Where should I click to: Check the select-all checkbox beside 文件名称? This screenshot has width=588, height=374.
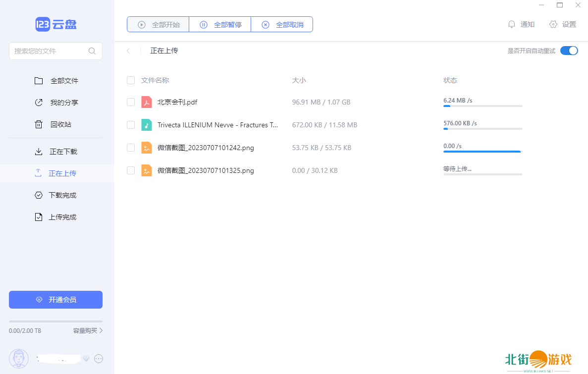coord(131,80)
